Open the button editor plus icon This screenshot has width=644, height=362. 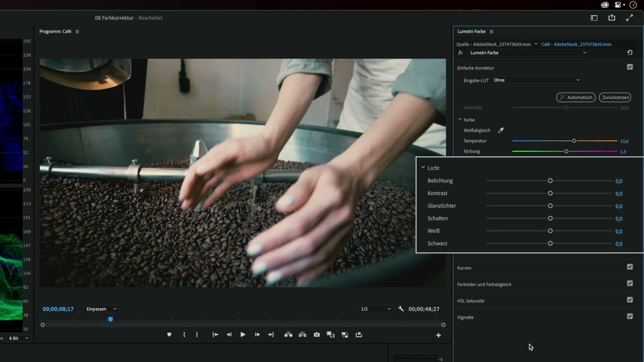coord(438,335)
